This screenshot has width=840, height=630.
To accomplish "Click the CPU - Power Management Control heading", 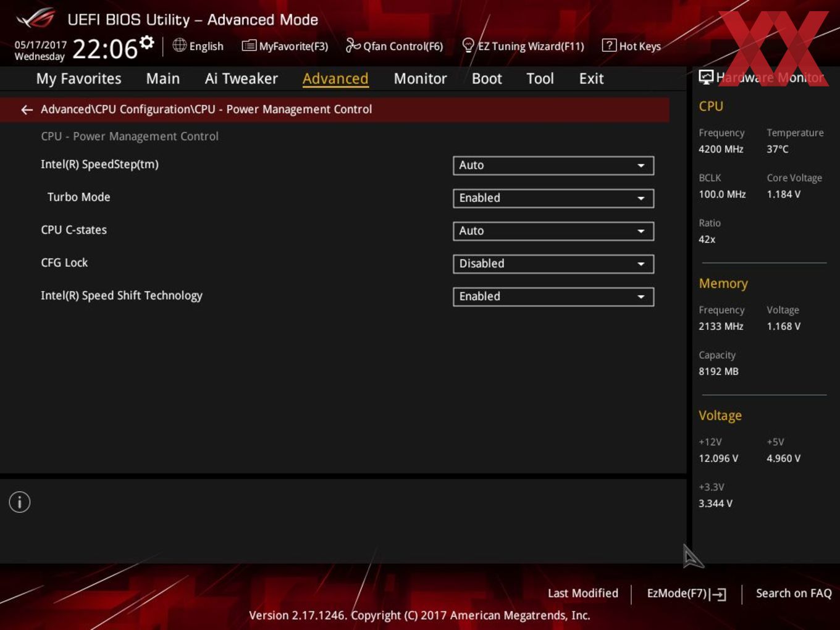I will coord(130,136).
